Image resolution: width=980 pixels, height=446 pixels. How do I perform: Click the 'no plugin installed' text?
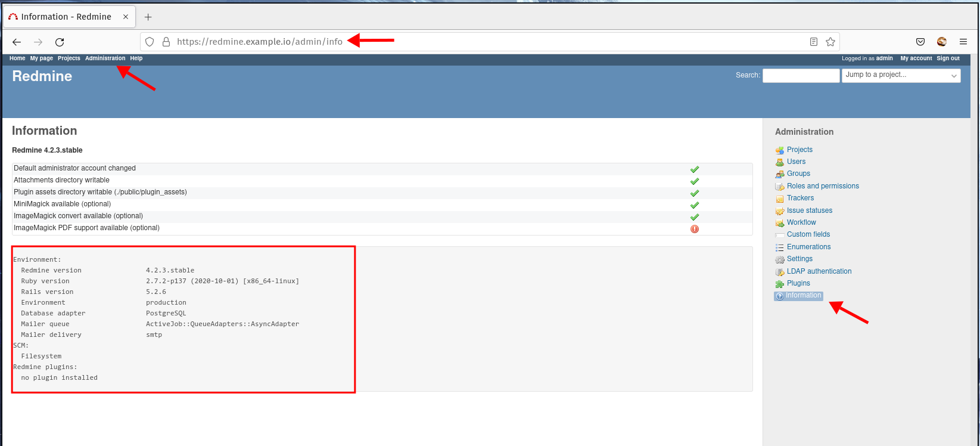click(x=59, y=377)
